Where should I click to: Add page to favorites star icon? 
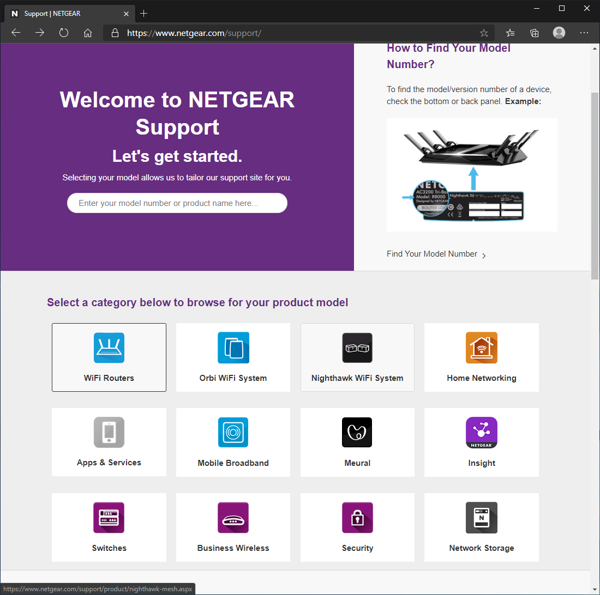coord(484,33)
